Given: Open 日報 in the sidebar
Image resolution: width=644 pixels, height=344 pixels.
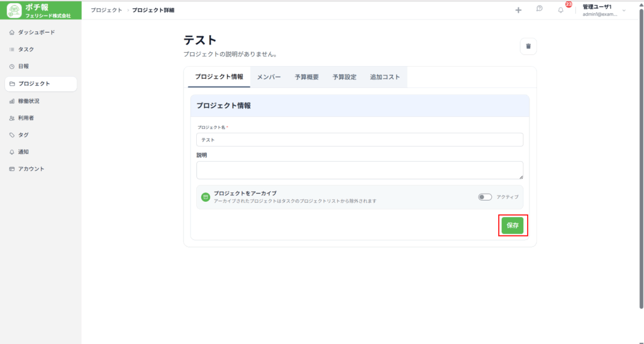Looking at the screenshot, I should point(23,66).
